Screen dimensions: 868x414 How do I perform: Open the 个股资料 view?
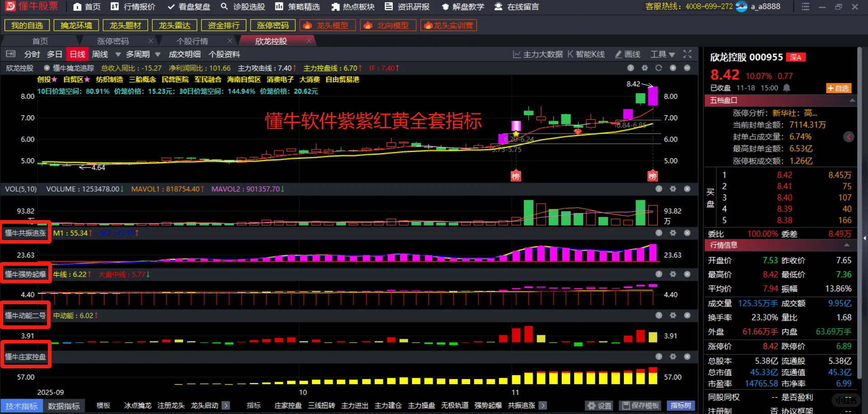224,54
